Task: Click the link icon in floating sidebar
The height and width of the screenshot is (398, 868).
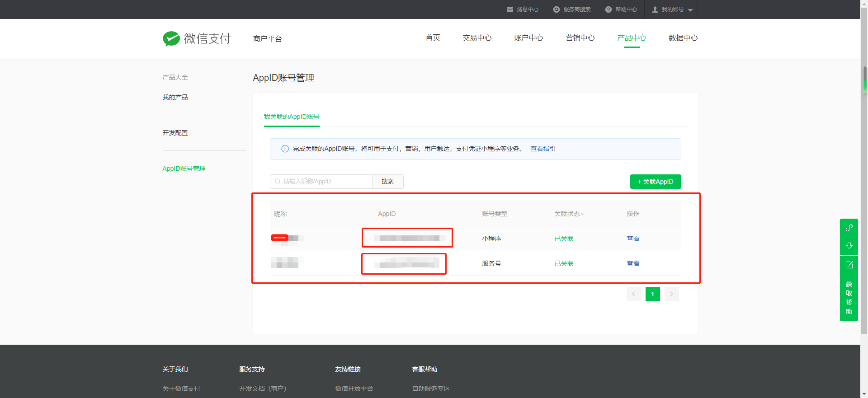Action: pyautogui.click(x=849, y=228)
